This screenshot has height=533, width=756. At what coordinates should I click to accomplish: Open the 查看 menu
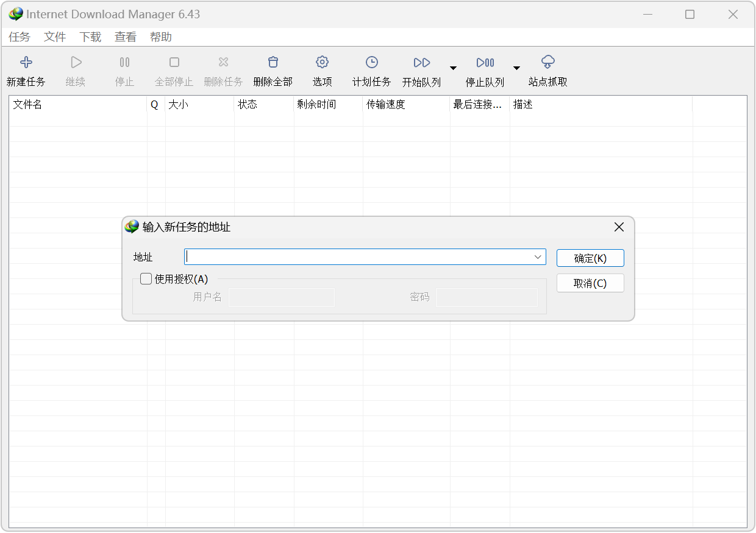pyautogui.click(x=126, y=37)
